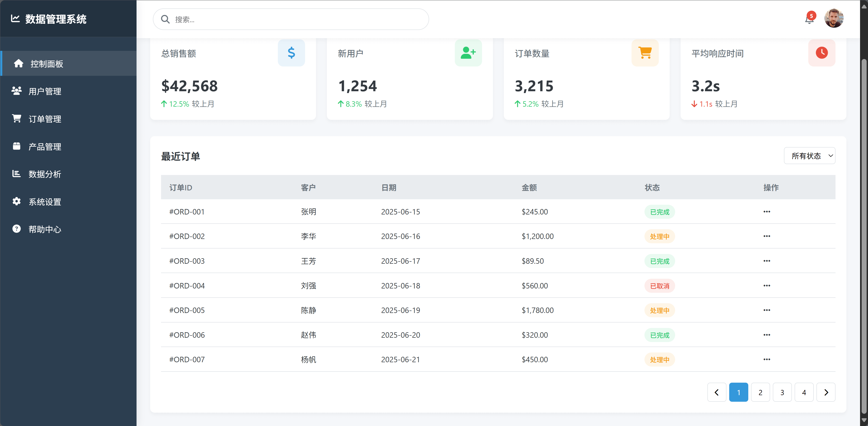Click the vertical page scrollbar

point(864,236)
